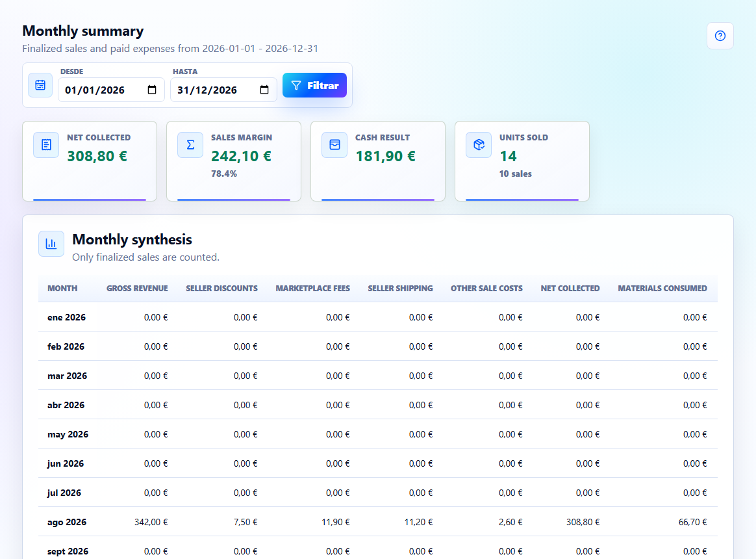The image size is (756, 559).
Task: Click the 242,10 € sales margin figure
Action: 241,157
